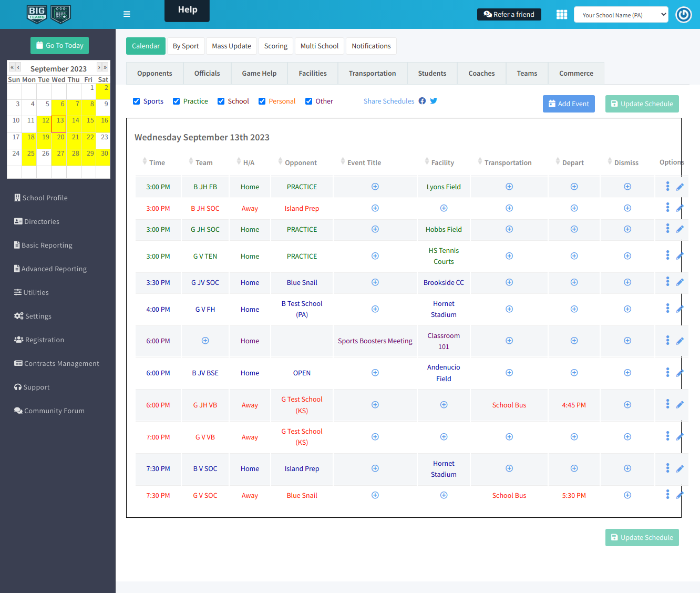Advance the mini calendar to October

[x=98, y=68]
